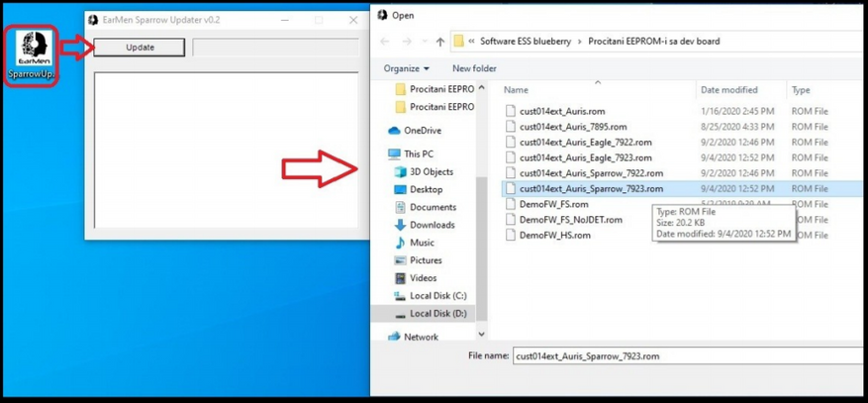The image size is (868, 403).
Task: Click the Up directory arrow in Open dialog
Action: 439,42
